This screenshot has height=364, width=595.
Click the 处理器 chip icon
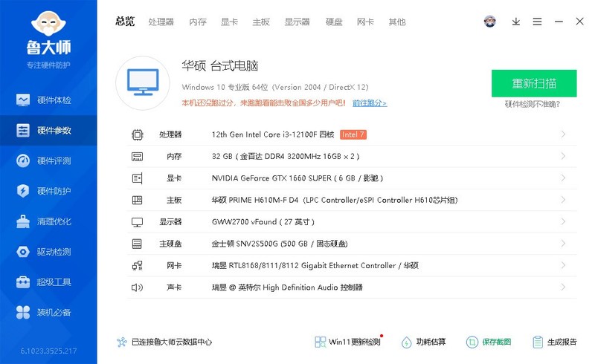[138, 134]
